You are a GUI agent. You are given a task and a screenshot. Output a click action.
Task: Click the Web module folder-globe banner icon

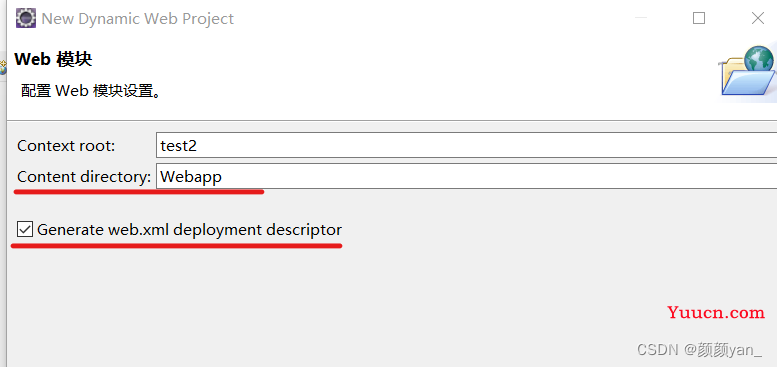[x=747, y=70]
